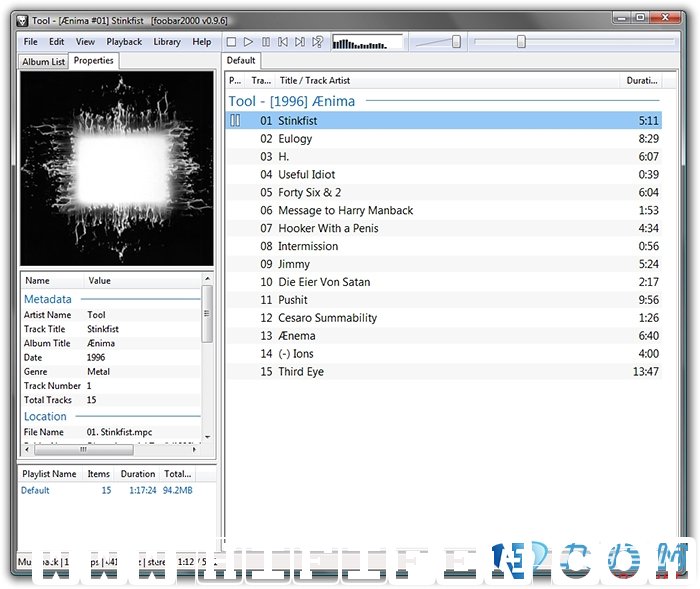Click the Genre value Metal

tap(98, 372)
